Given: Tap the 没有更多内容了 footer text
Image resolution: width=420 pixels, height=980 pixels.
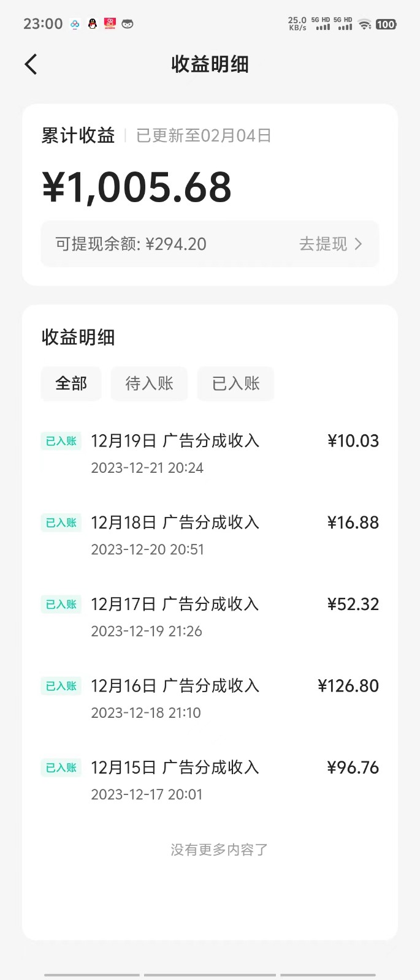Looking at the screenshot, I should 219,850.
